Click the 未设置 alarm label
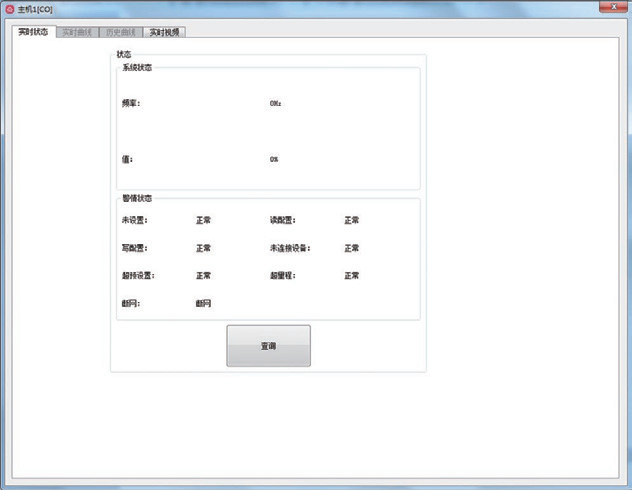This screenshot has width=632, height=490. [x=134, y=220]
